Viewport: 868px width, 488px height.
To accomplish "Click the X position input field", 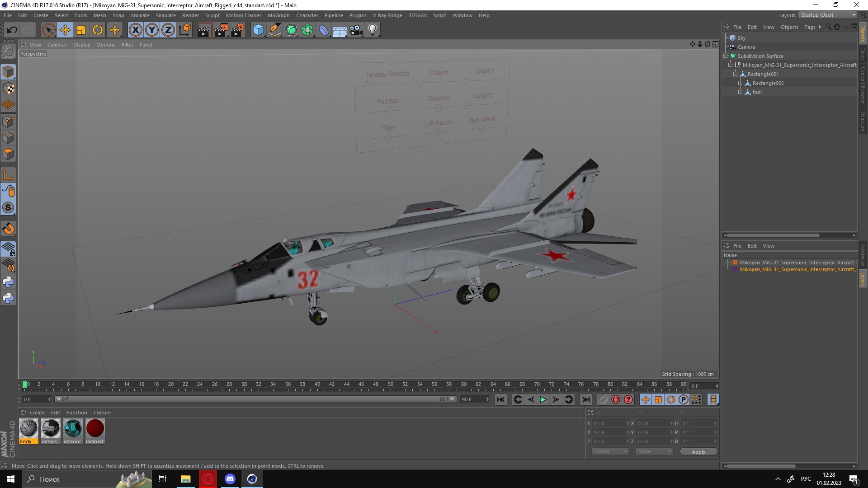I will point(611,423).
